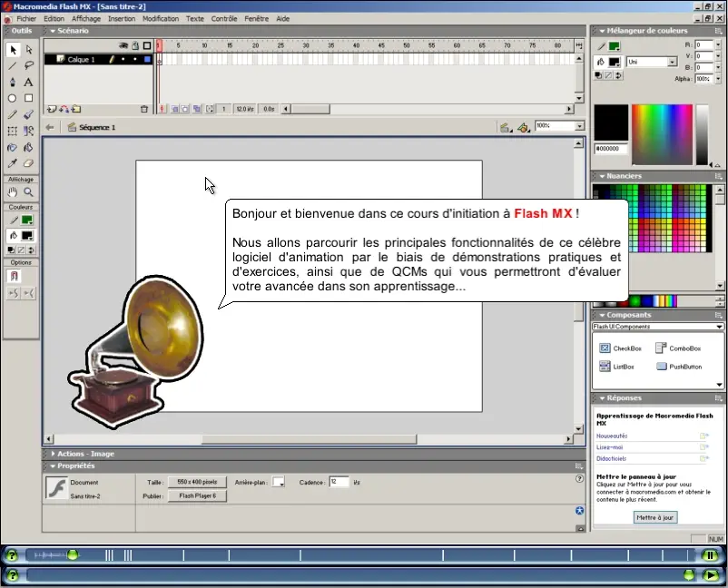Screen dimensions: 728x588
Task: Open the Edition menu
Action: tap(54, 18)
